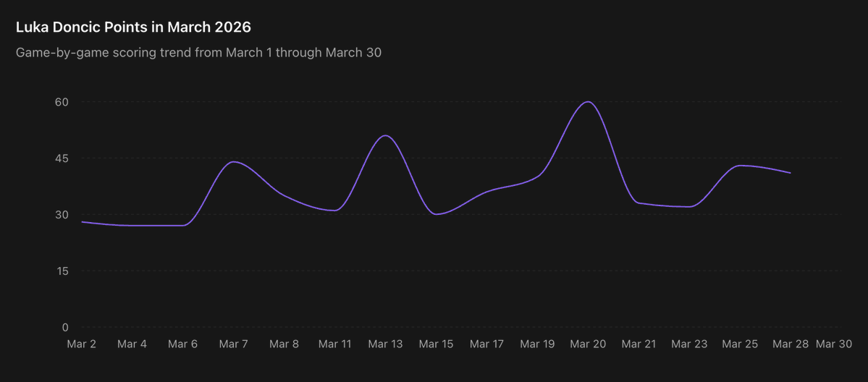
Task: Click the x-axis label Mar 8
Action: [x=284, y=344]
